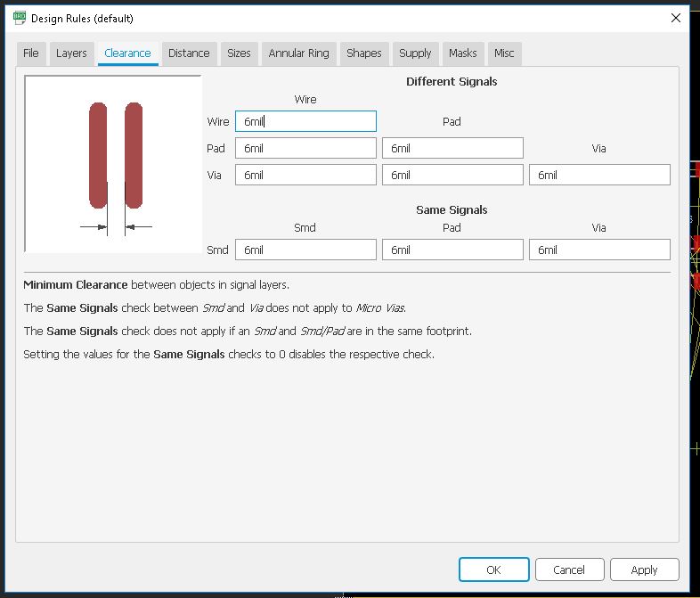
Task: Click the Via-to-Pad clearance field
Action: pyautogui.click(x=452, y=175)
